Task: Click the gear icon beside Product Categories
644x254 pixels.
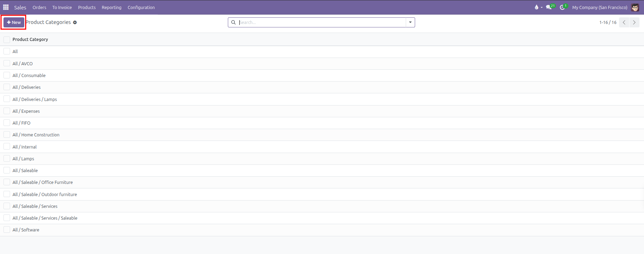Action: [x=75, y=23]
